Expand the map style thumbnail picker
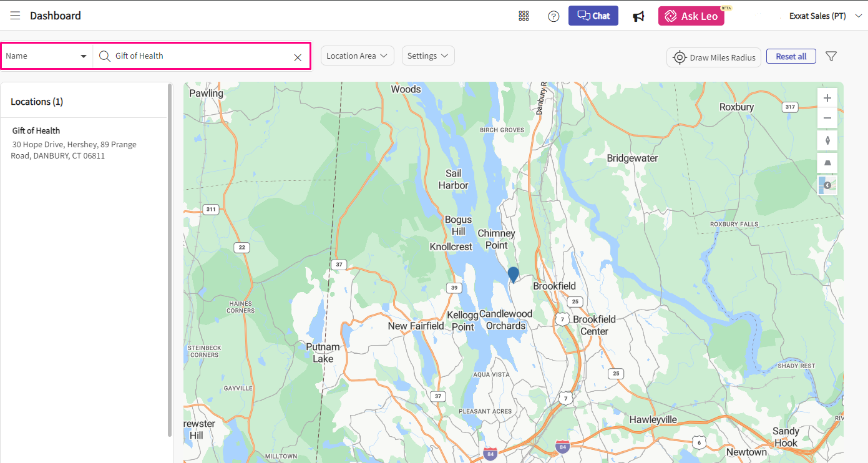 827,185
